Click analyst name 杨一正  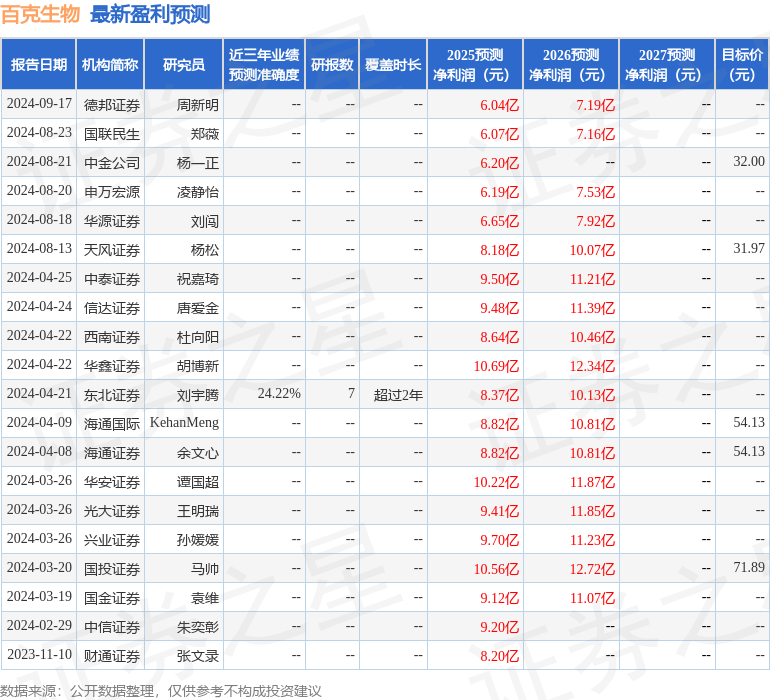[198, 163]
